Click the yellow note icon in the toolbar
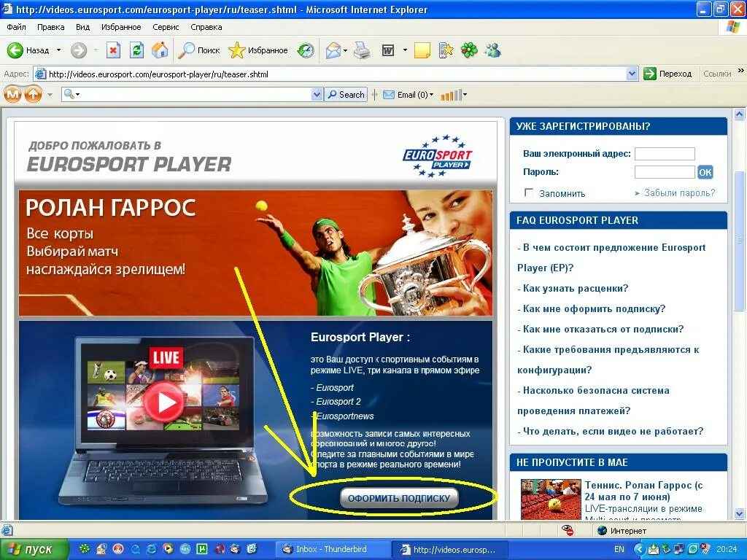Image resolution: width=747 pixels, height=560 pixels. [x=422, y=50]
